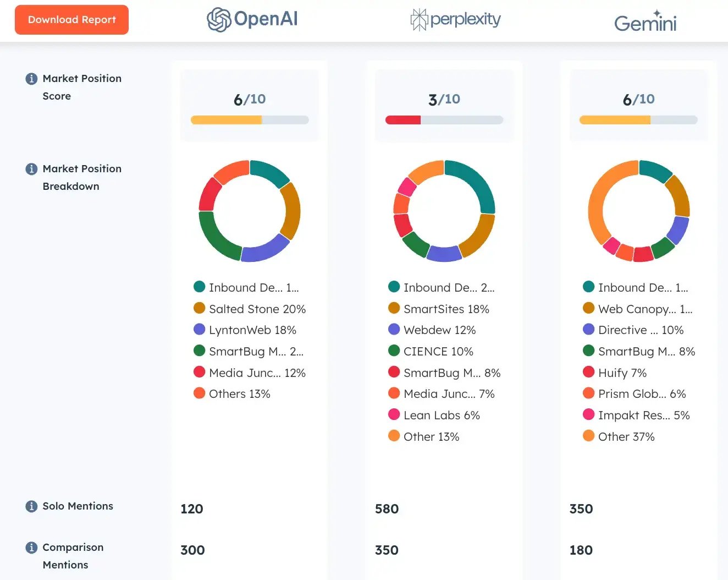Screen dimensions: 728x580
Task: Click Directive ... 10% legend label
Action: pos(641,330)
